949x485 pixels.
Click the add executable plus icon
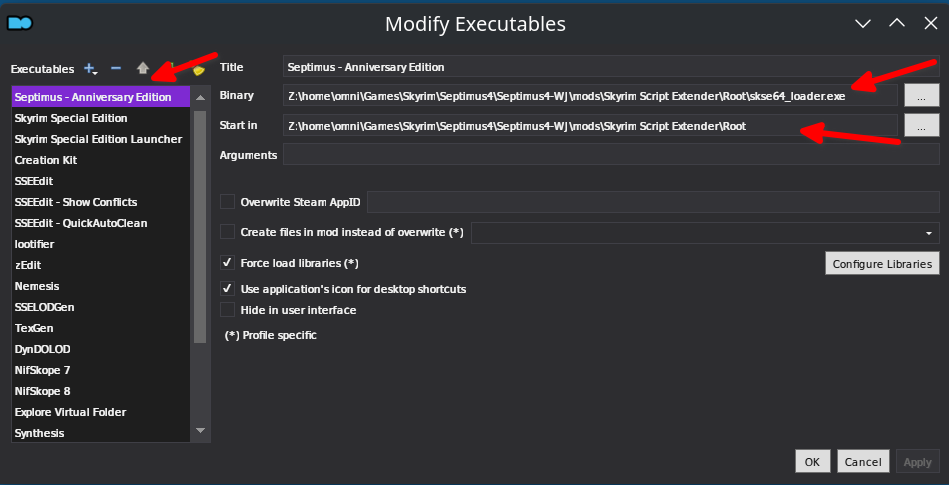(90, 69)
